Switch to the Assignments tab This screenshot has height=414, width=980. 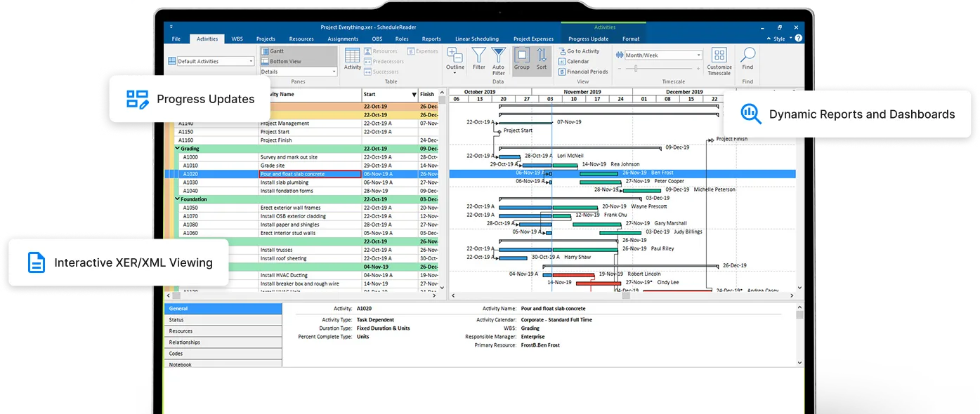point(343,39)
